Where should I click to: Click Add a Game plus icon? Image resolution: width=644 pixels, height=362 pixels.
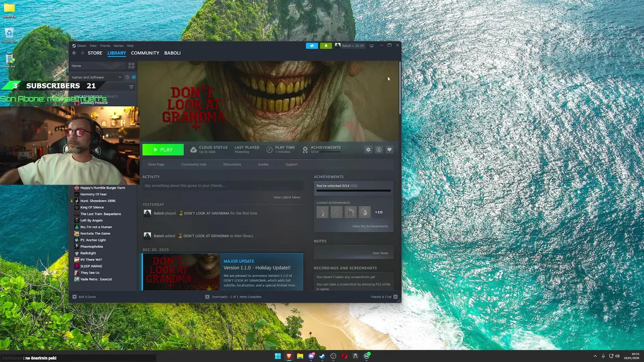tap(74, 297)
